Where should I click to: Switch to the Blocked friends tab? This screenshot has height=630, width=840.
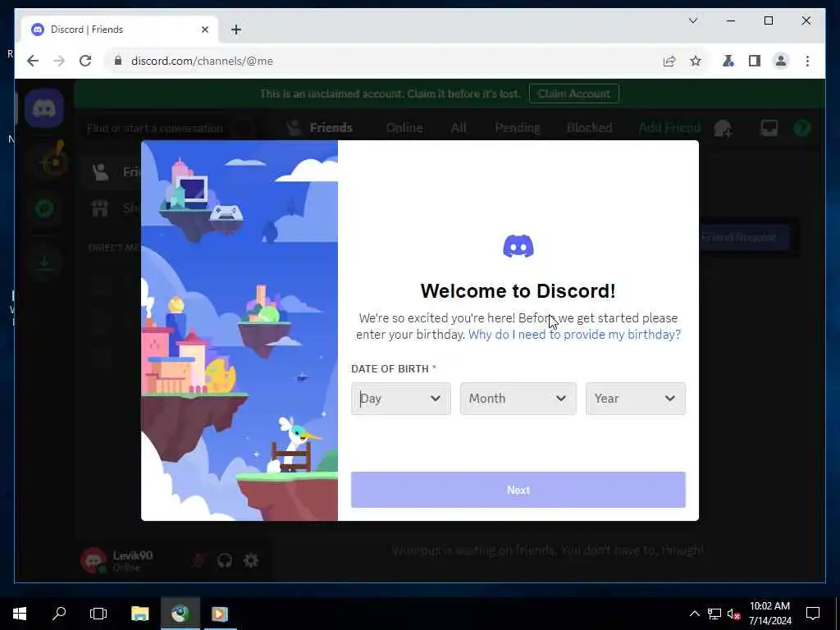589,128
